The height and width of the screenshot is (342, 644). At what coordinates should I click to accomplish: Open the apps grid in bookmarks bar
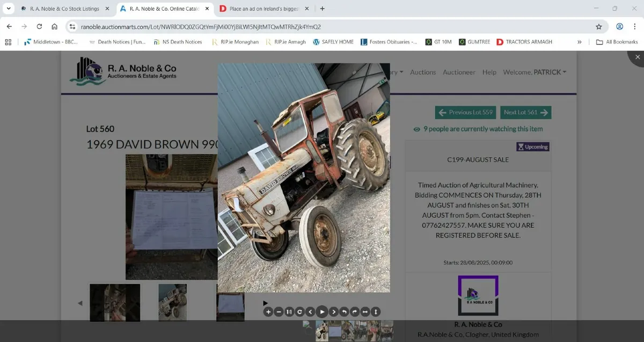pyautogui.click(x=8, y=42)
